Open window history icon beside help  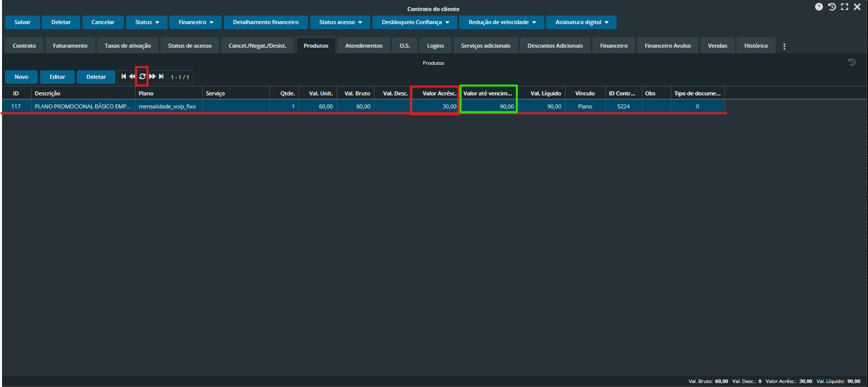[832, 7]
